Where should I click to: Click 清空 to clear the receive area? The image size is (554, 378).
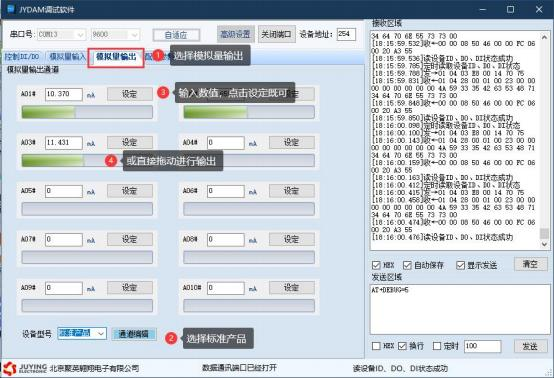[x=530, y=264]
